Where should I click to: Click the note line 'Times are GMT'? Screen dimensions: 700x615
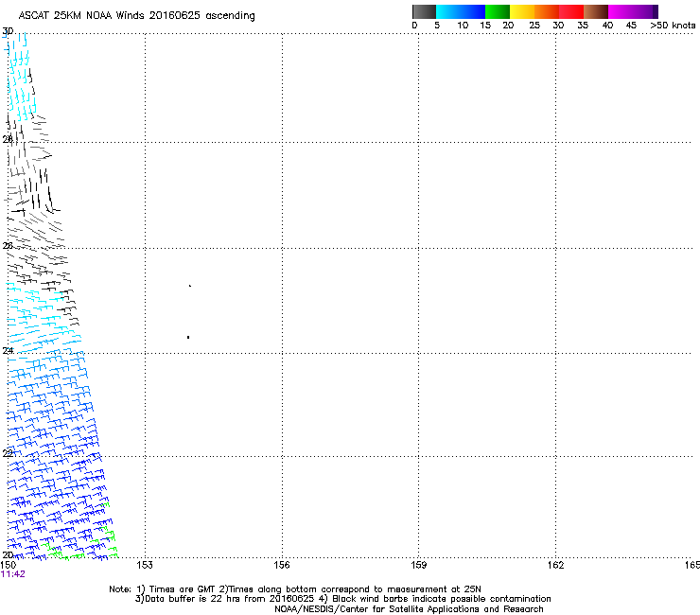(182, 589)
